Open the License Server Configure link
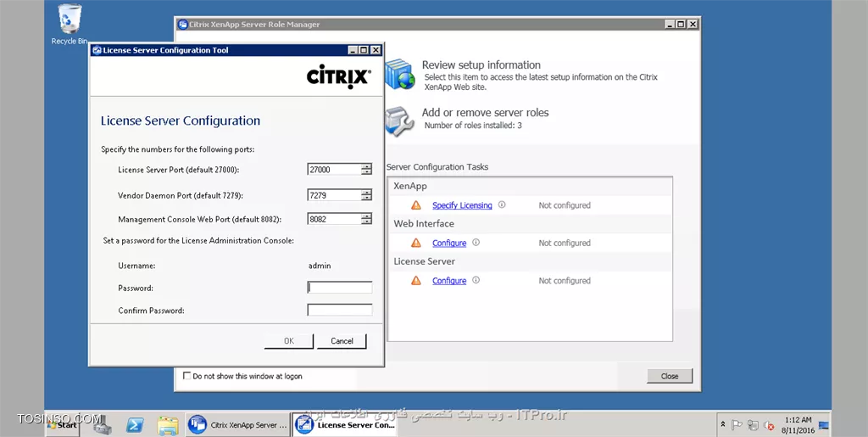The image size is (868, 437). (449, 281)
